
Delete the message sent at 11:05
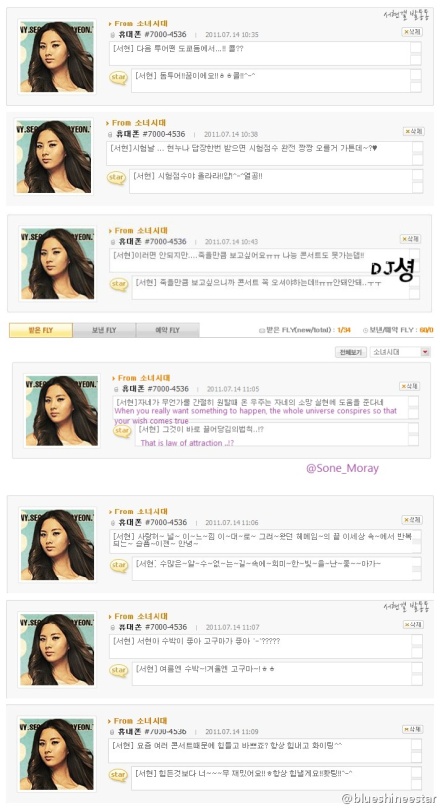(410, 386)
